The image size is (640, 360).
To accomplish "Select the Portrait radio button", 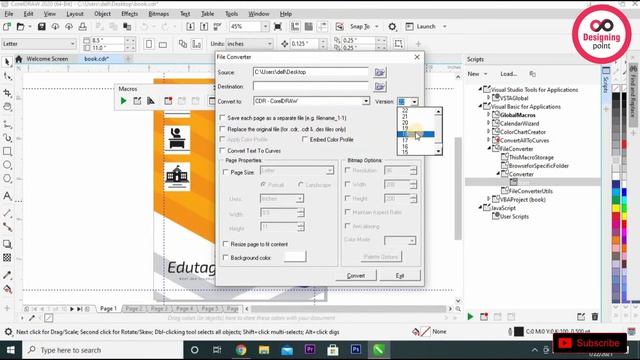I will [x=263, y=185].
